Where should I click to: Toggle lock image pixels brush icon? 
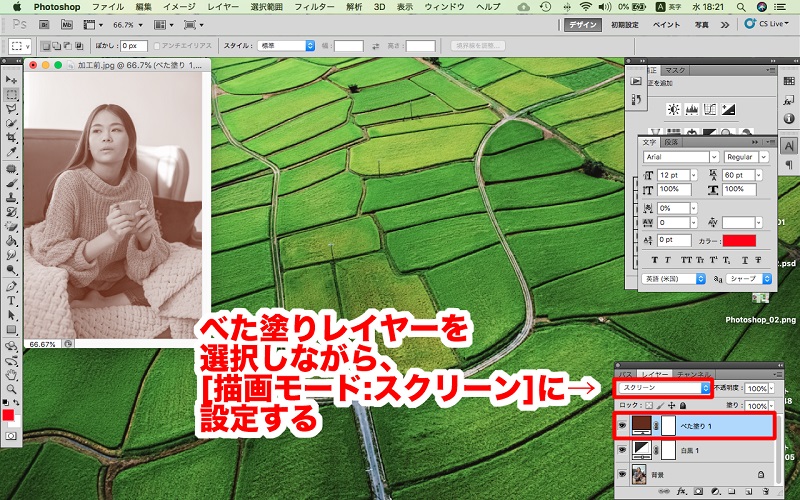tap(660, 405)
